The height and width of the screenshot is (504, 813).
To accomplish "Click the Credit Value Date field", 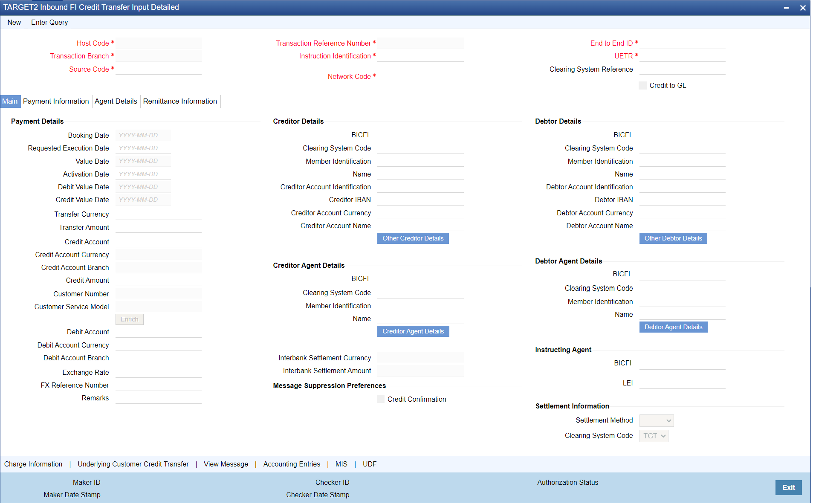I will click(143, 200).
